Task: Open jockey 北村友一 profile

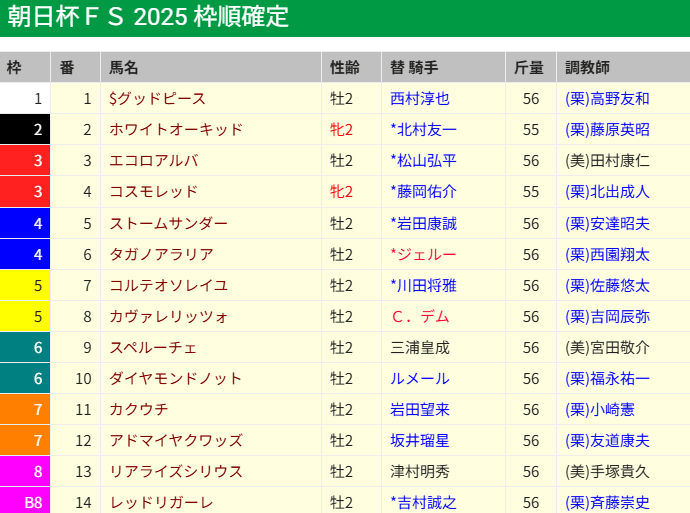Action: [x=426, y=129]
